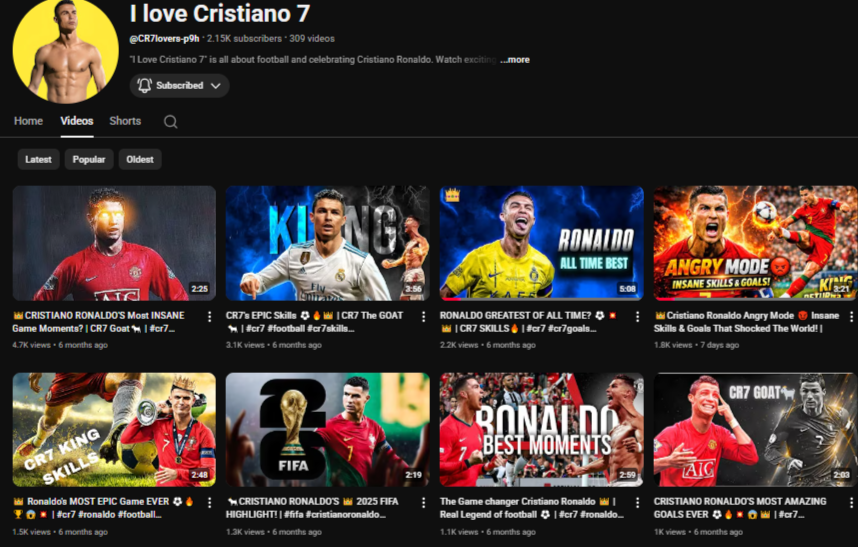The height and width of the screenshot is (547, 858).
Task: Play the RONALDO BEST MOMENTS thumbnail video
Action: 541,430
